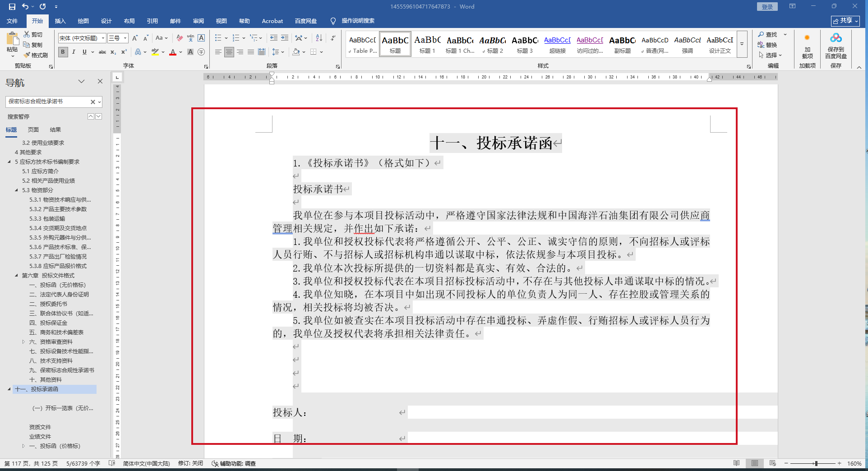Toggle underline formatting
The width and height of the screenshot is (868, 471).
[x=84, y=52]
